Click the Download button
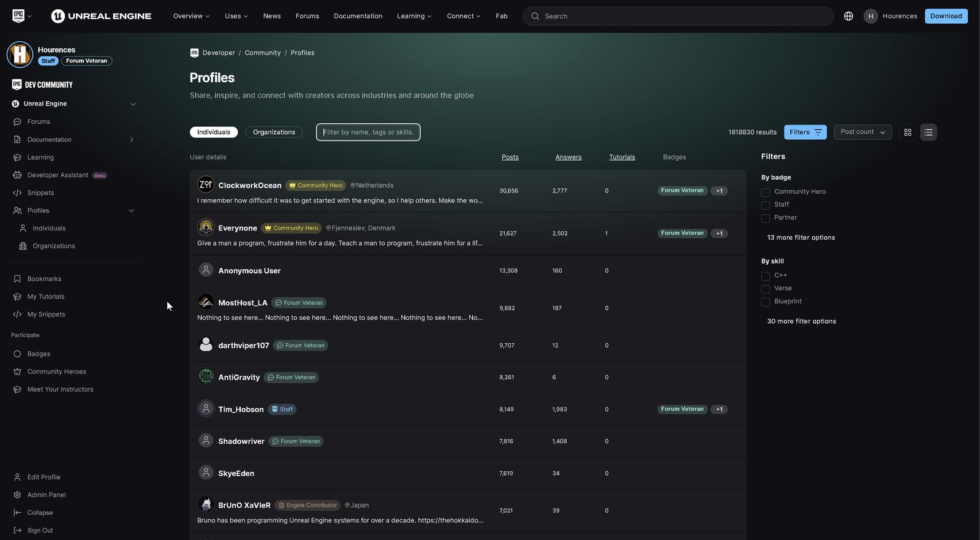This screenshot has height=540, width=980. tap(946, 17)
